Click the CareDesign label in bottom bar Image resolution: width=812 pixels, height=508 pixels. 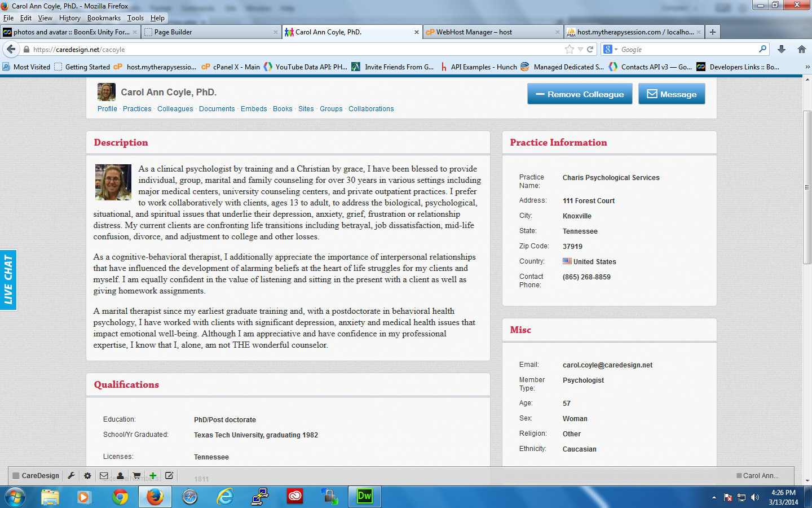click(36, 476)
